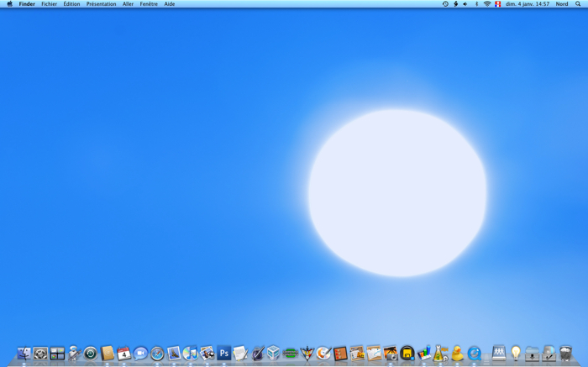Open the network drive icon in Dock

pyautogui.click(x=499, y=353)
